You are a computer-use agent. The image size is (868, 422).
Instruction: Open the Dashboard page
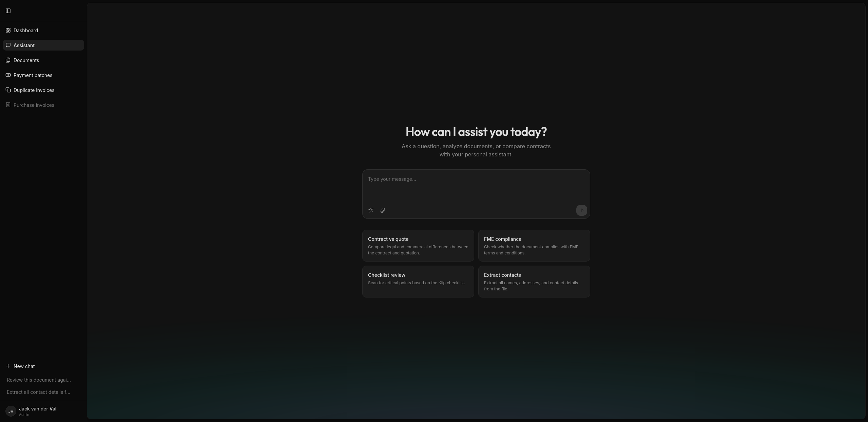pyautogui.click(x=43, y=30)
